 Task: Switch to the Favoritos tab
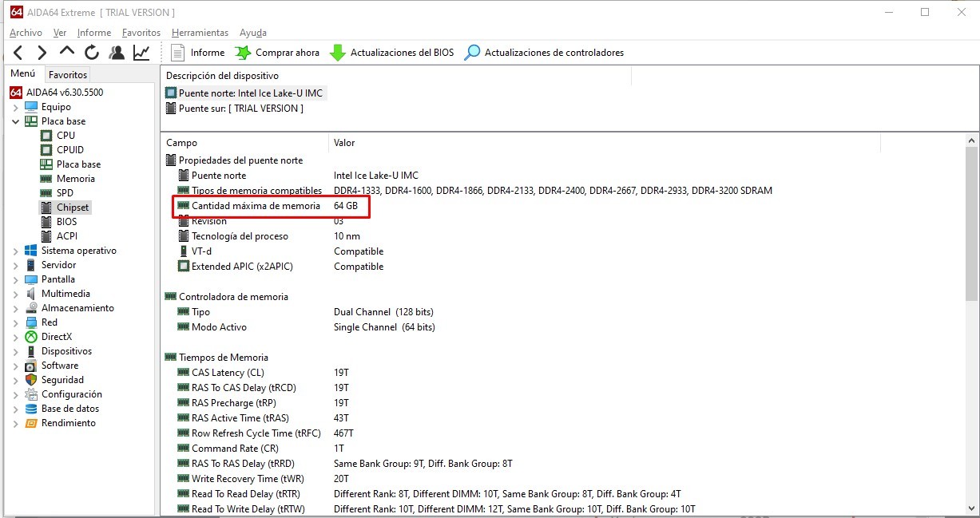pyautogui.click(x=68, y=74)
